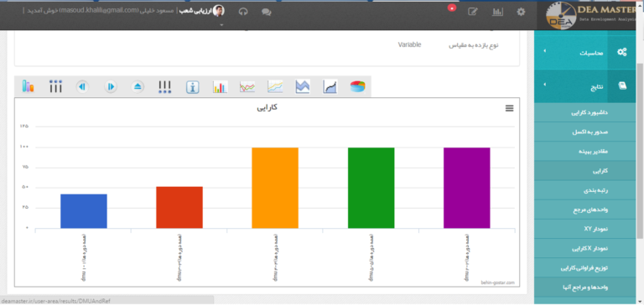Select the colored column chart icon

click(220, 86)
